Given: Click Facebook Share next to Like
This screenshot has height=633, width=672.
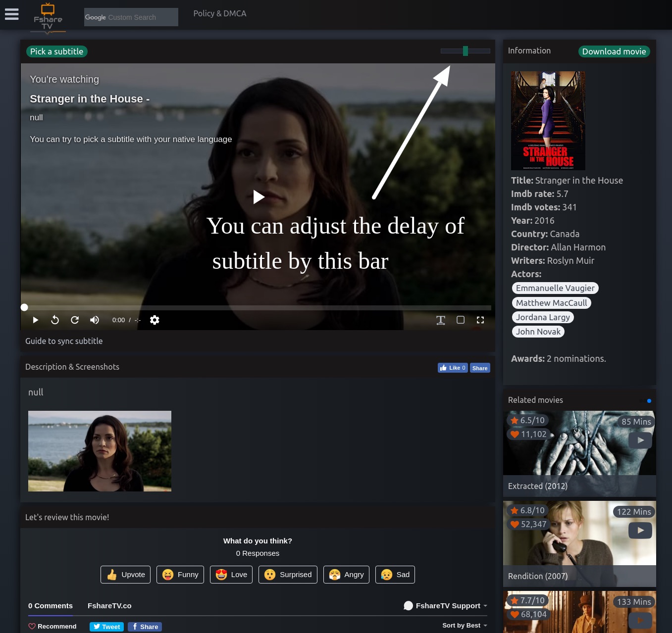Looking at the screenshot, I should 480,368.
